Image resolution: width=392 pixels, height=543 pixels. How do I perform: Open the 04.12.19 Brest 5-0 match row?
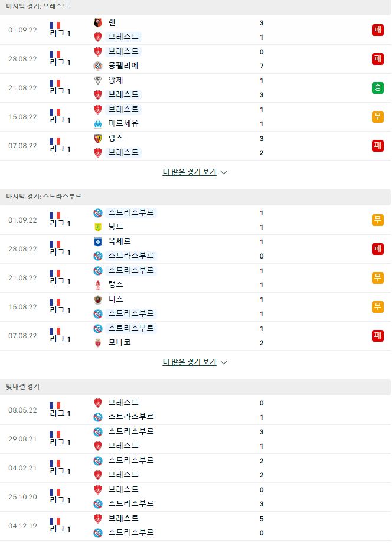click(196, 526)
